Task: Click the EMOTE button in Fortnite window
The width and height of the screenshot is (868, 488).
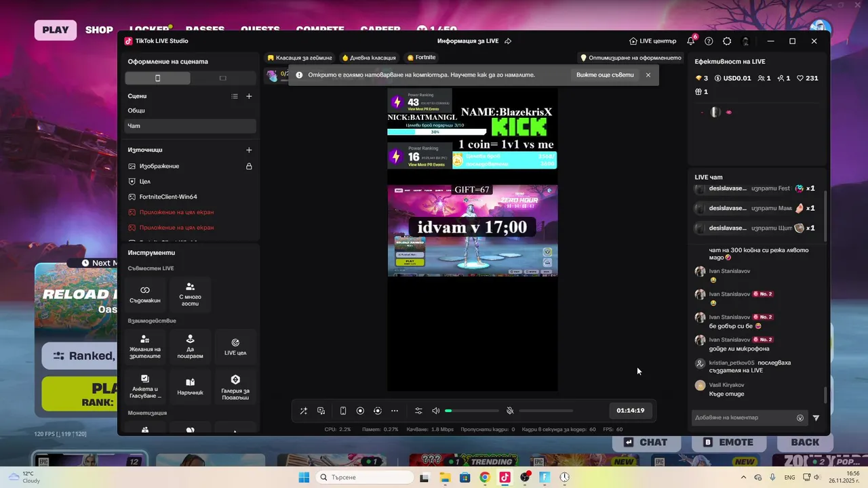Action: tap(728, 443)
